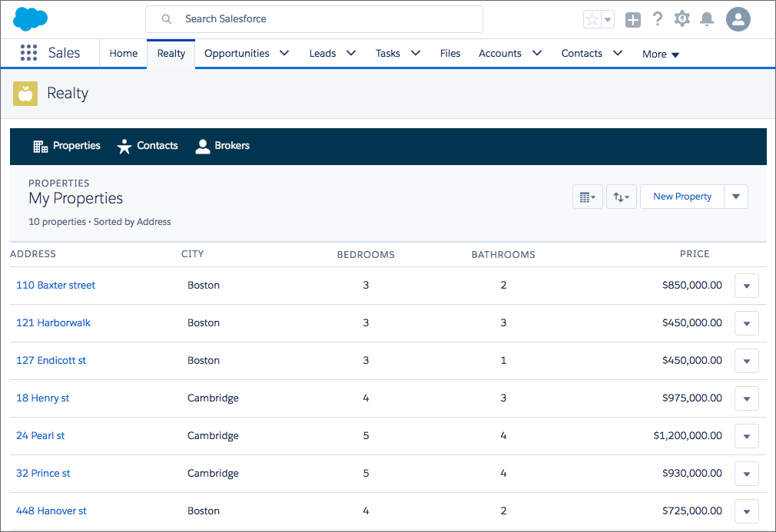Expand the Contacts chevron menu
The image size is (776, 532).
click(618, 53)
